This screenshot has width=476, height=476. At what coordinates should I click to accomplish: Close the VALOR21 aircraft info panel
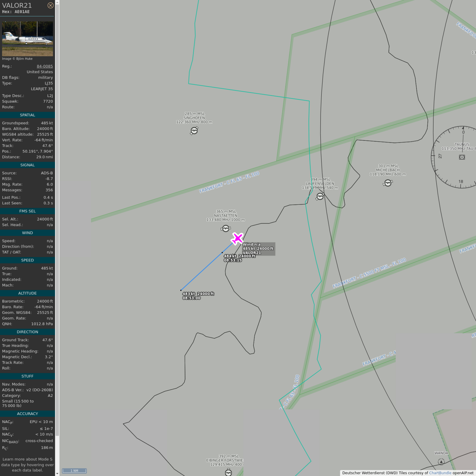click(50, 5)
